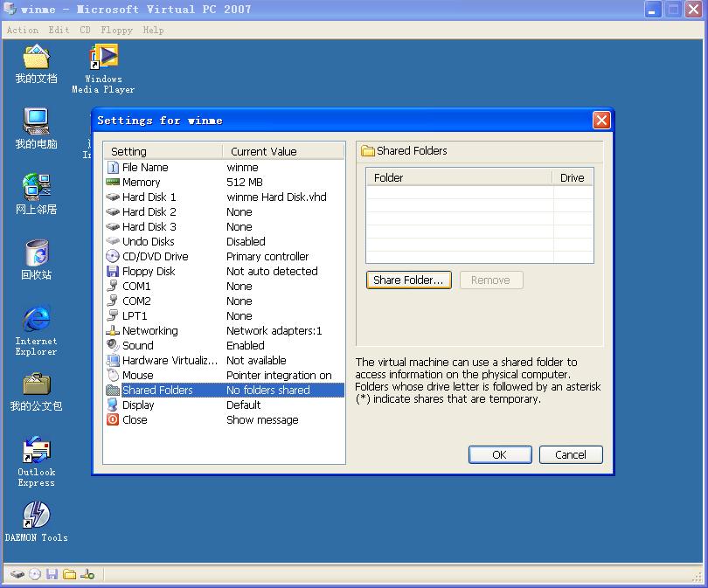
Task: Click the shared folder status bar icon
Action: click(70, 574)
